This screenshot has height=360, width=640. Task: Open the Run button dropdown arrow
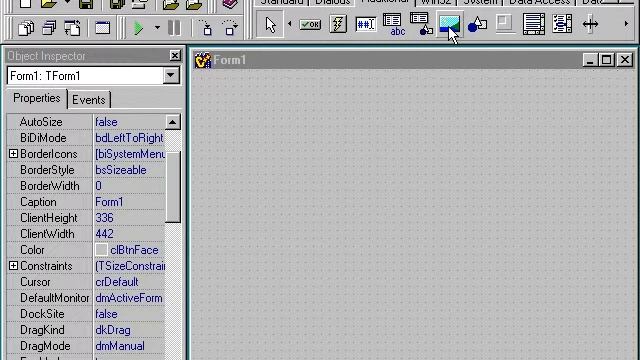click(x=157, y=28)
